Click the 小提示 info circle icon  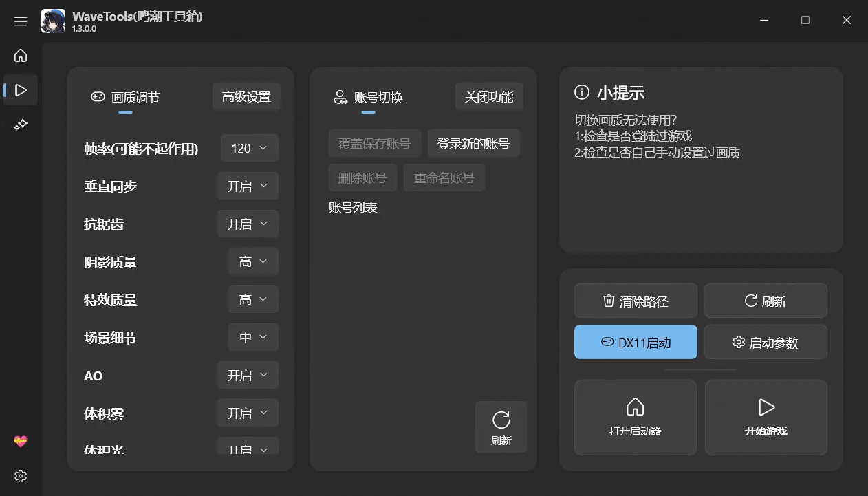coord(582,92)
